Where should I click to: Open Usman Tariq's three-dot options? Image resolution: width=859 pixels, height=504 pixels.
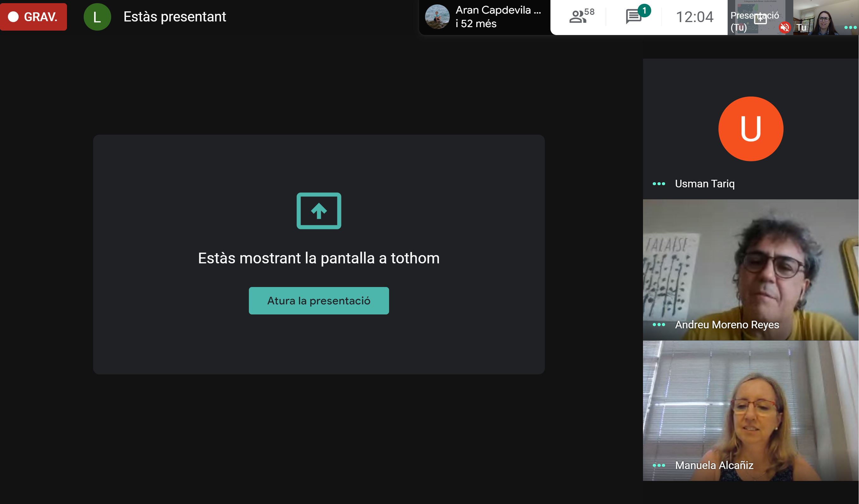[x=658, y=184]
